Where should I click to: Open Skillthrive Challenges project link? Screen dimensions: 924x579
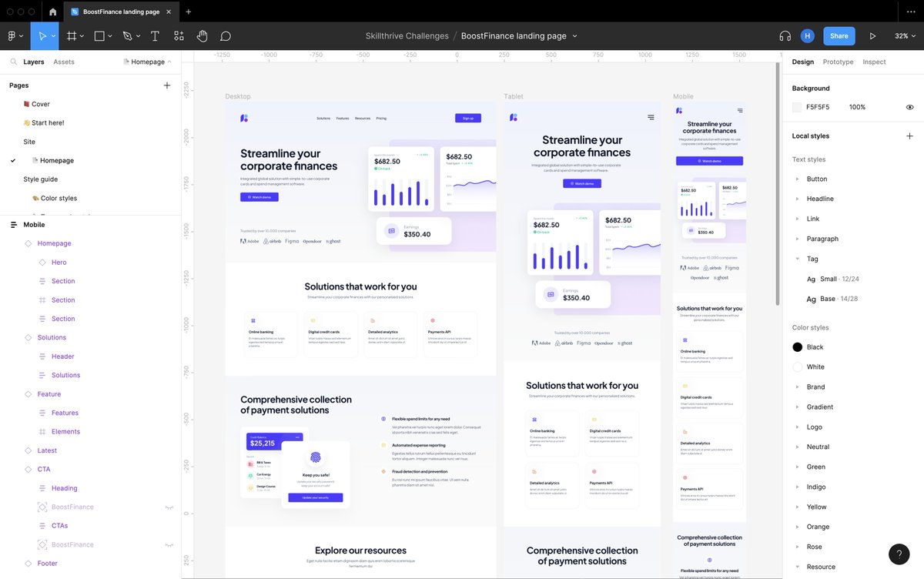click(407, 36)
